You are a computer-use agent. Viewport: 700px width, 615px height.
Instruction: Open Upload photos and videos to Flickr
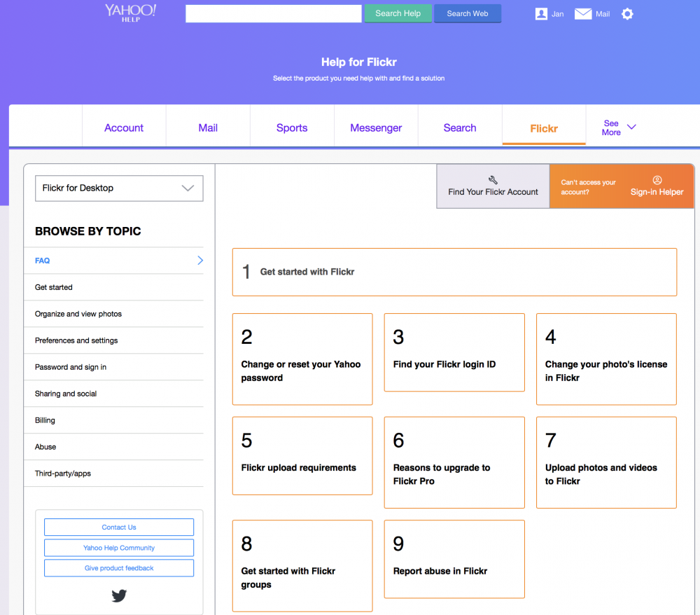point(606,462)
